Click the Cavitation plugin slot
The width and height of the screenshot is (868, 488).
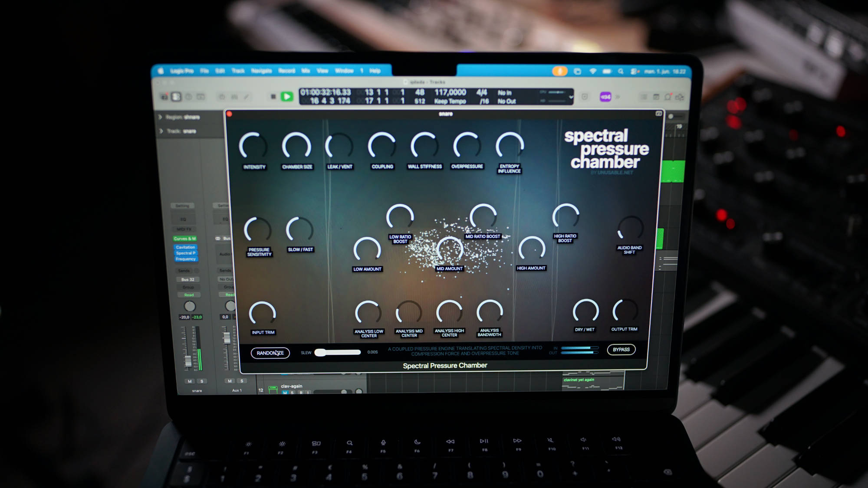tap(186, 247)
